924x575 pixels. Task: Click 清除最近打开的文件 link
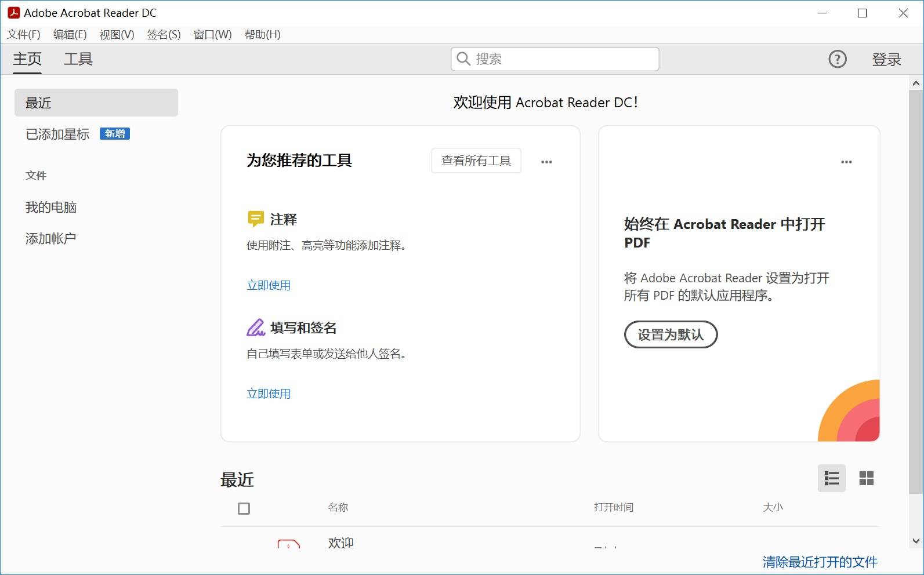tap(820, 562)
